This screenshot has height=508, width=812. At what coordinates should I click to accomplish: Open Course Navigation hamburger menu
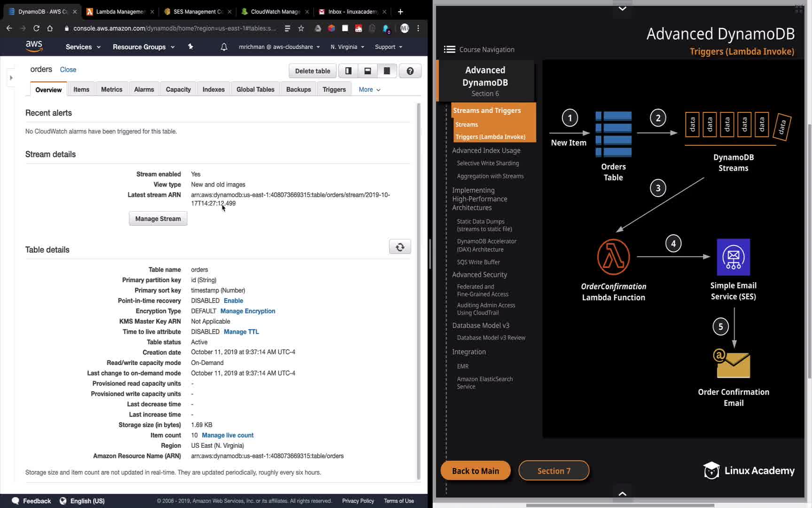pos(449,49)
